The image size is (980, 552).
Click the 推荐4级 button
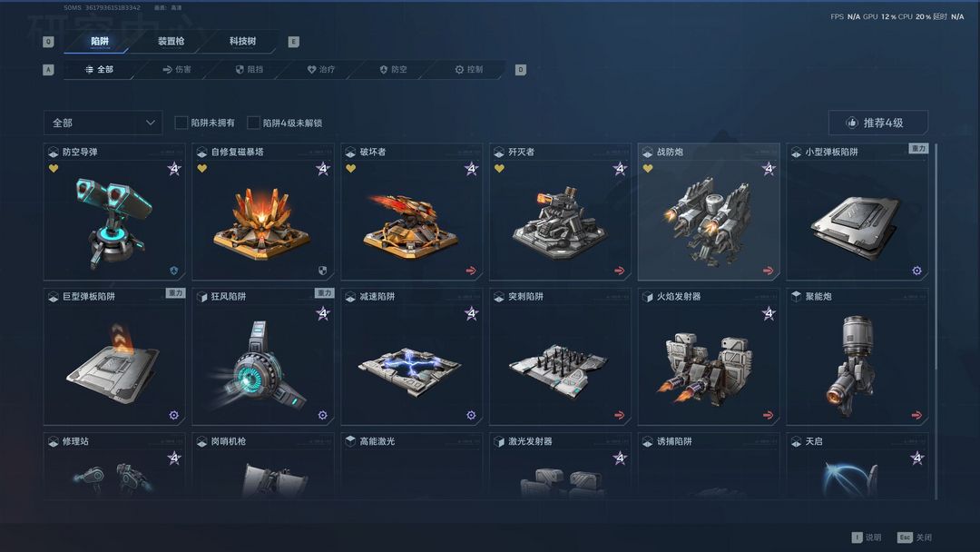pyautogui.click(x=878, y=123)
